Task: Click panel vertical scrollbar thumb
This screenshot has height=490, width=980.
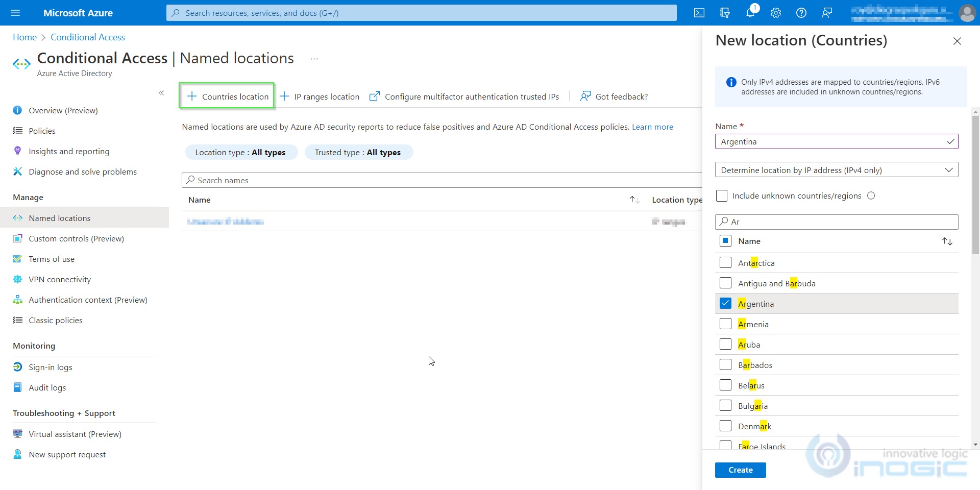Action: point(975,185)
